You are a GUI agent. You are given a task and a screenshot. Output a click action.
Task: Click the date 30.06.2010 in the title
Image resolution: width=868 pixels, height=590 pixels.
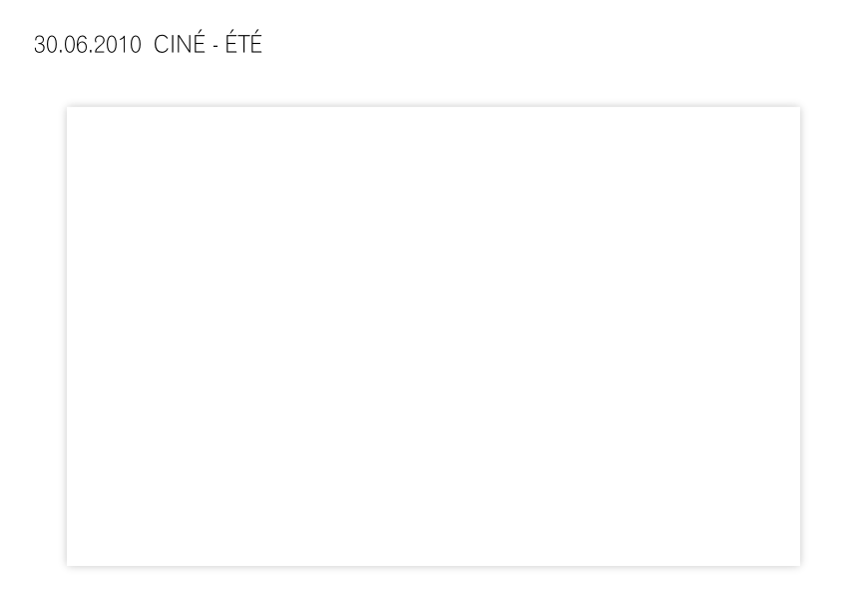coord(88,45)
